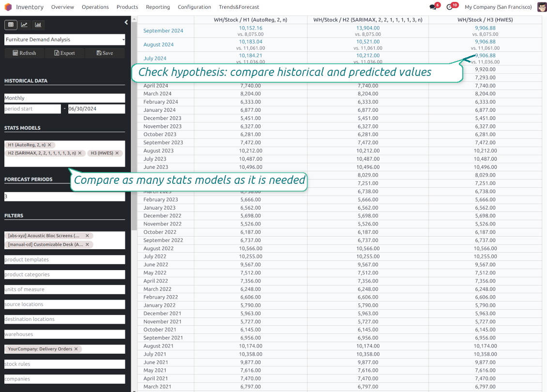The image size is (547, 392).
Task: Click the stats models tag field
Action: click(x=64, y=154)
